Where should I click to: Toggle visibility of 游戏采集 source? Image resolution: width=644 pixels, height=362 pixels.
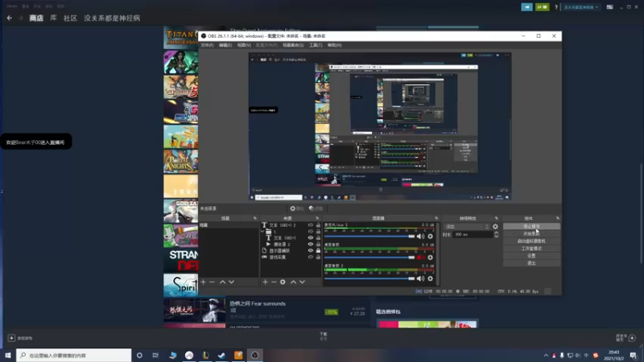(311, 257)
